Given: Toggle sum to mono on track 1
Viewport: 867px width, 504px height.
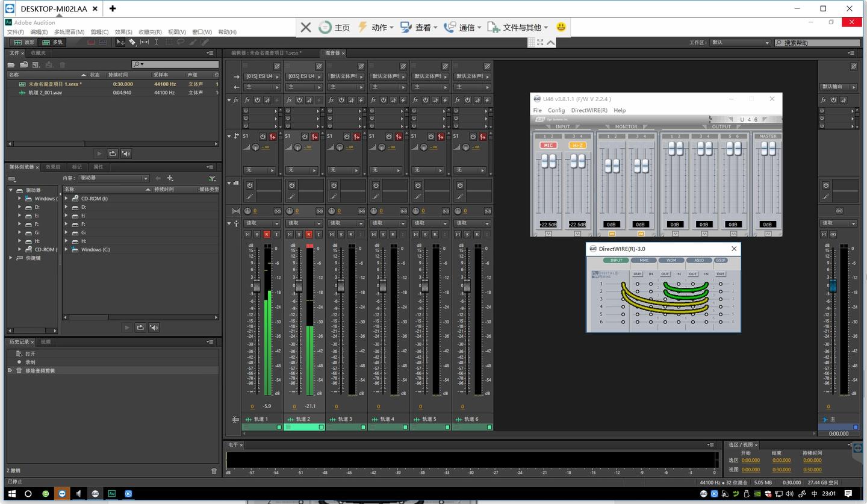Looking at the screenshot, I should tap(278, 211).
